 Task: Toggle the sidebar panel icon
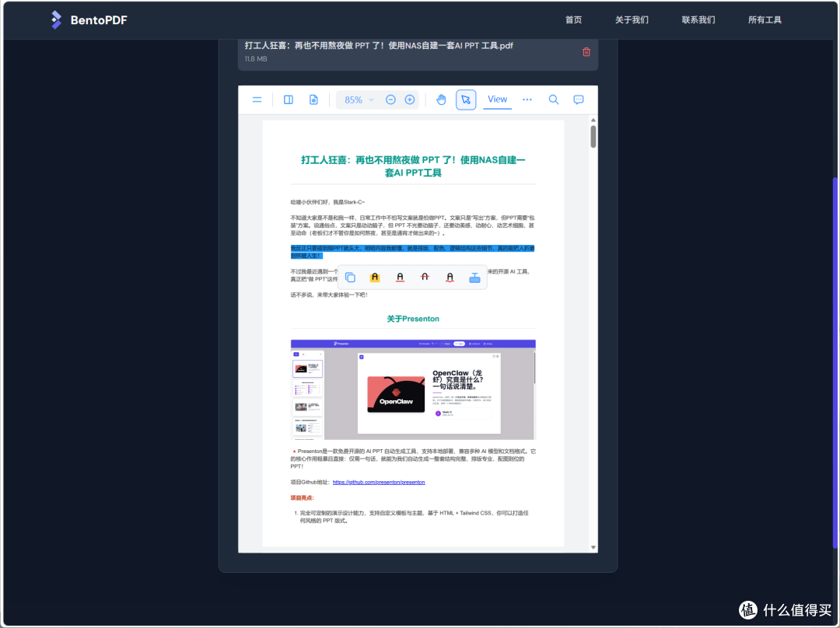[289, 99]
